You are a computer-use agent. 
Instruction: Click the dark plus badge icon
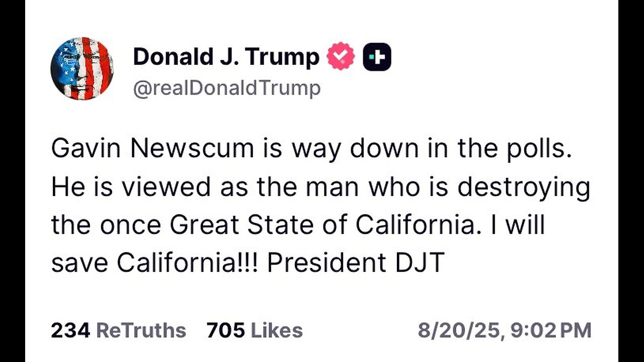click(x=377, y=57)
